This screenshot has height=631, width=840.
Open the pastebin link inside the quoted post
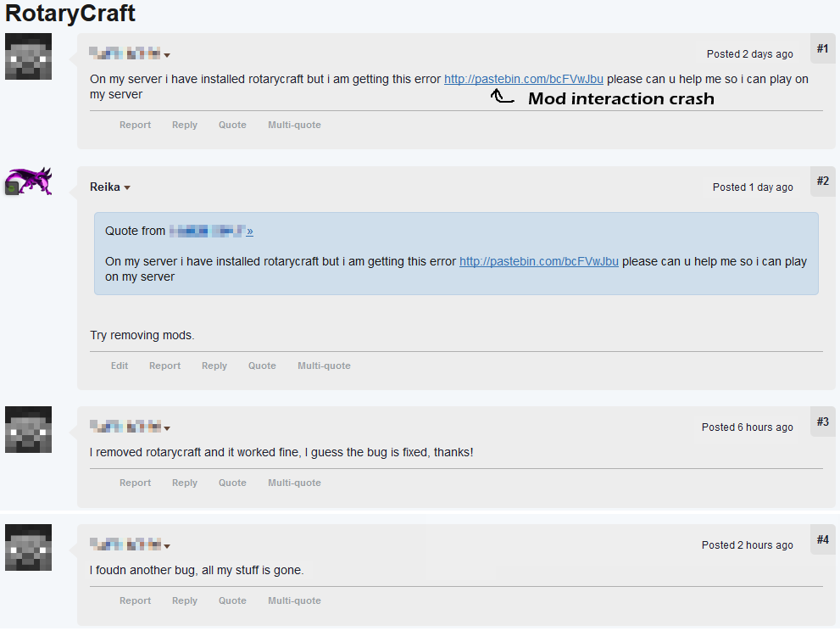(539, 261)
